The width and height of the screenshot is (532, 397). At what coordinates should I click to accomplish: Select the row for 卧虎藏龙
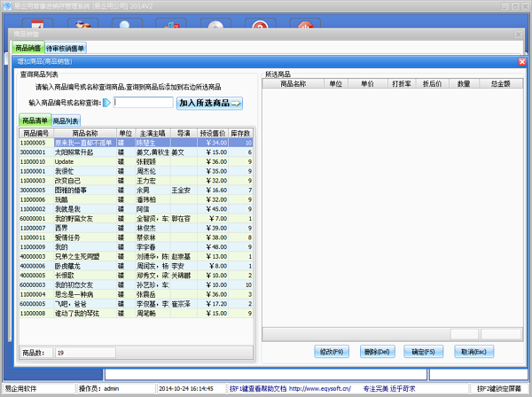(136, 266)
